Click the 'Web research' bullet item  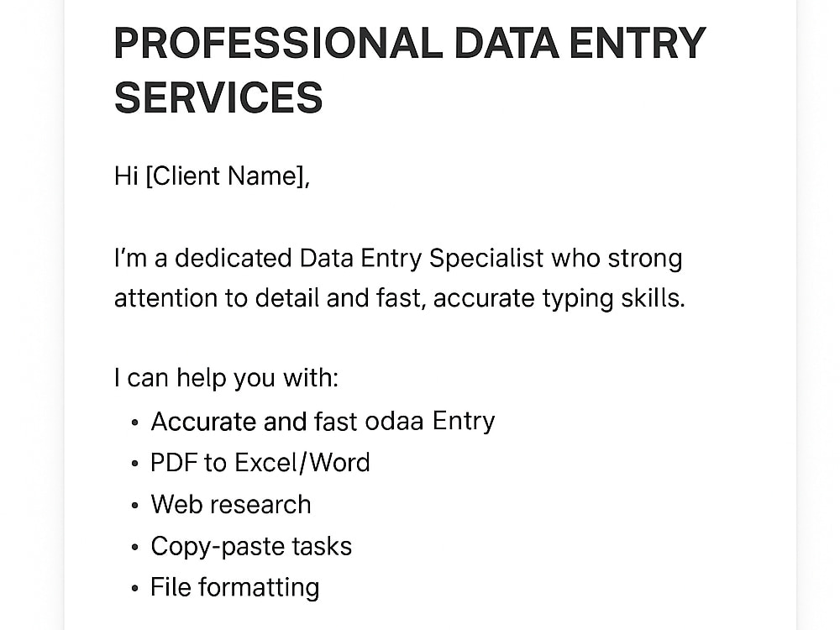coord(231,505)
